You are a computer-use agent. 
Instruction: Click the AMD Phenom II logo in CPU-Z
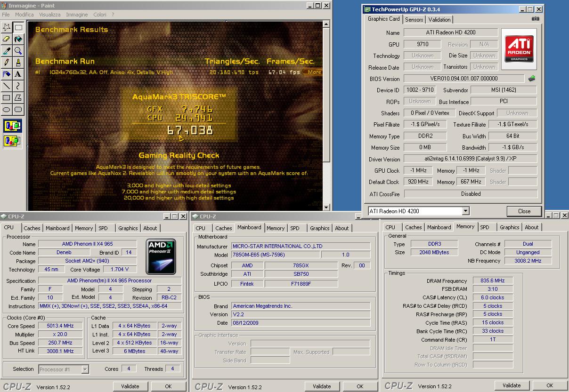tap(162, 257)
